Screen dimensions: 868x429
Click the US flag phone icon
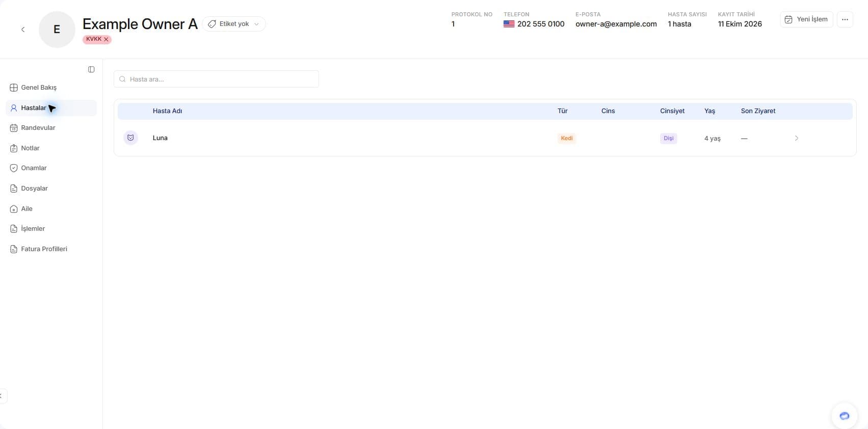(509, 24)
